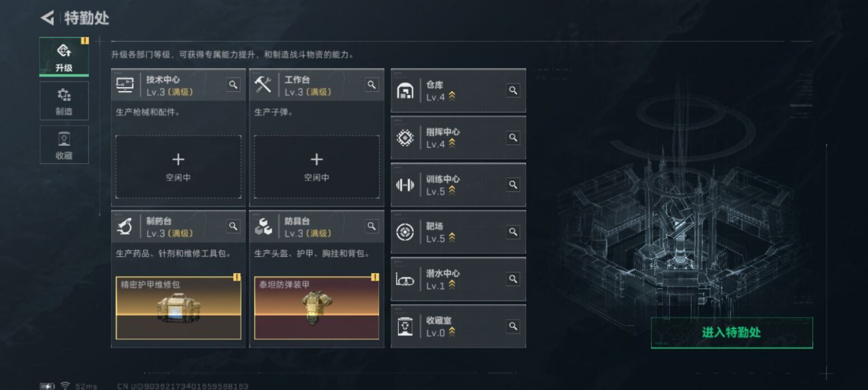The height and width of the screenshot is (390, 868).
Task: Upgrade 潜水中心 via its yellow chevrons
Action: tap(452, 285)
